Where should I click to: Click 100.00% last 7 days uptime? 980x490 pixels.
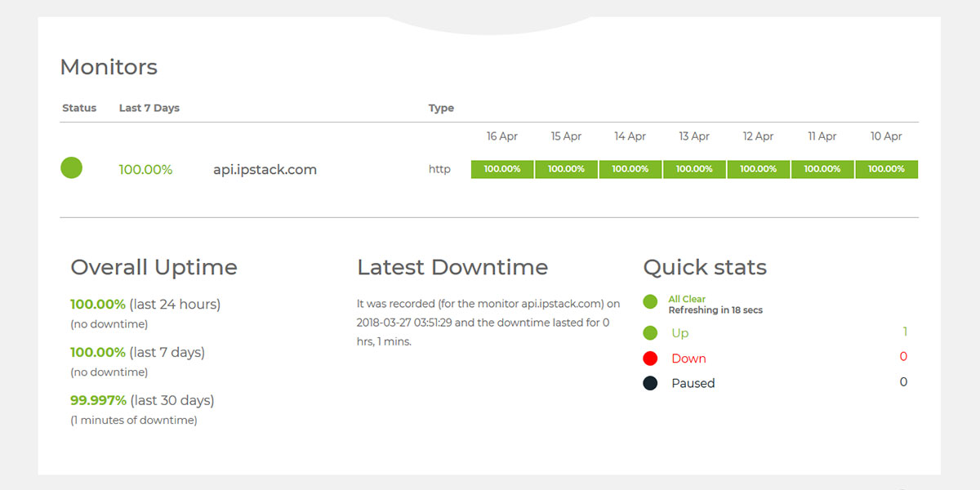pos(137,353)
